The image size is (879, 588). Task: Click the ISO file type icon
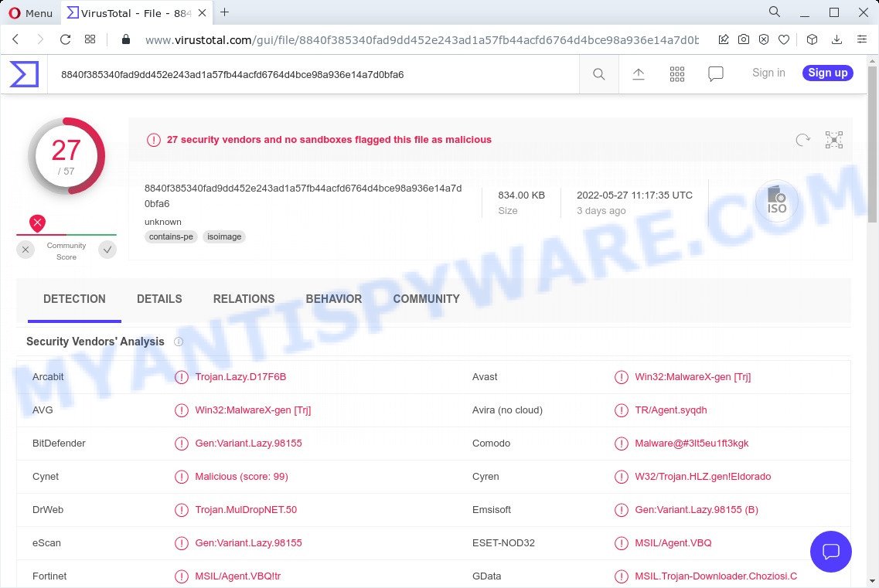click(776, 201)
